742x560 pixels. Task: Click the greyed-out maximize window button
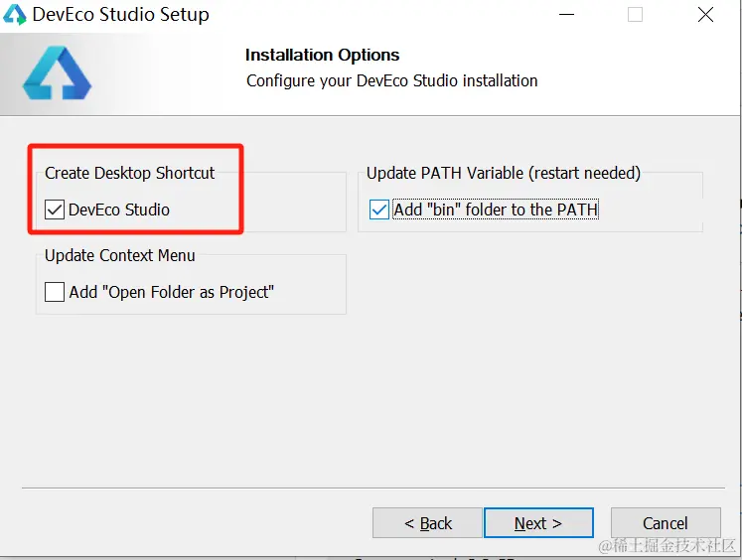[635, 15]
